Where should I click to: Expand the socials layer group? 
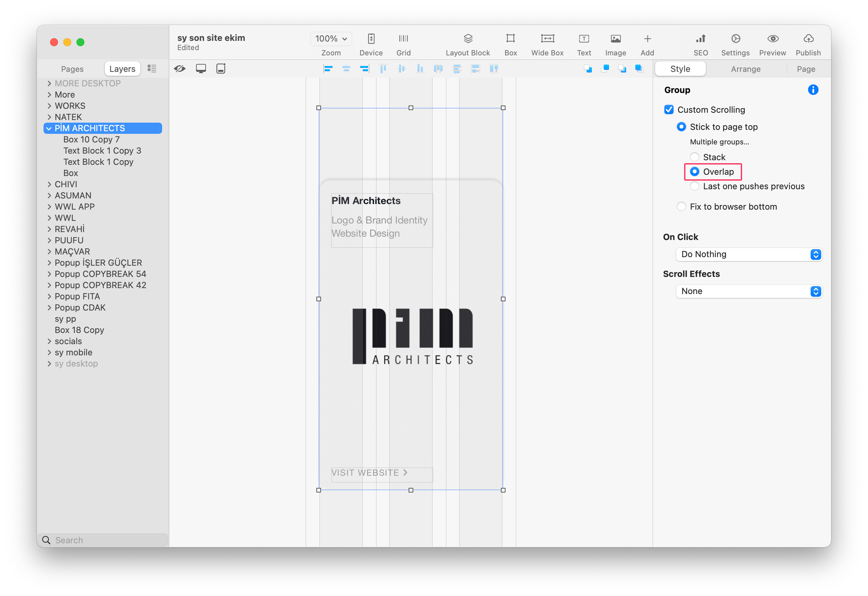pos(49,341)
